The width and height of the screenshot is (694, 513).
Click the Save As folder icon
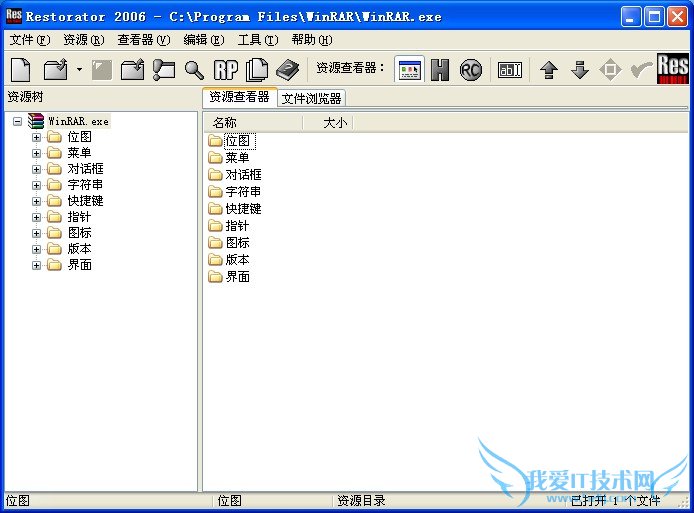[133, 70]
